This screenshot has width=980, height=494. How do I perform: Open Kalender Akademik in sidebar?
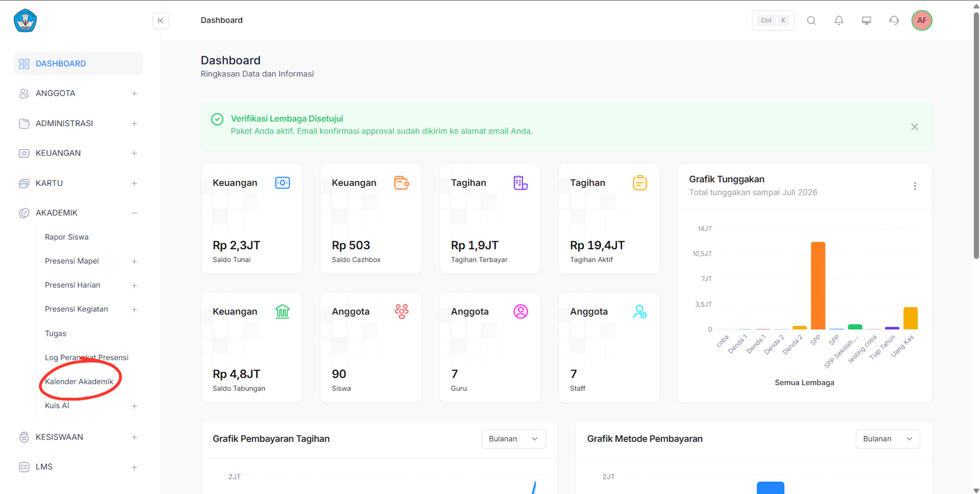[x=79, y=381]
